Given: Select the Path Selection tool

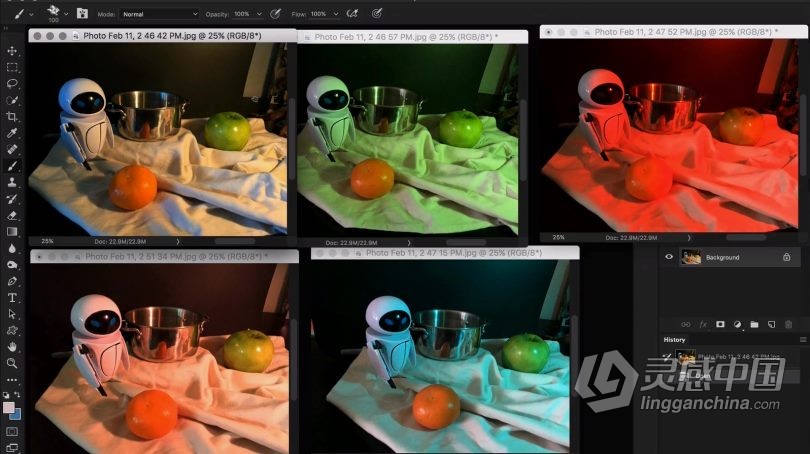Looking at the screenshot, I should click(12, 314).
